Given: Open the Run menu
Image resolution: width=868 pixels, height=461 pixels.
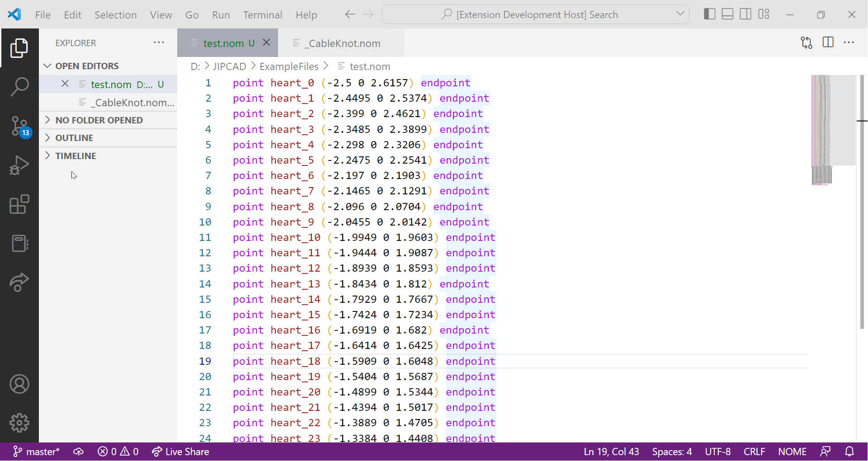Looking at the screenshot, I should 221,14.
